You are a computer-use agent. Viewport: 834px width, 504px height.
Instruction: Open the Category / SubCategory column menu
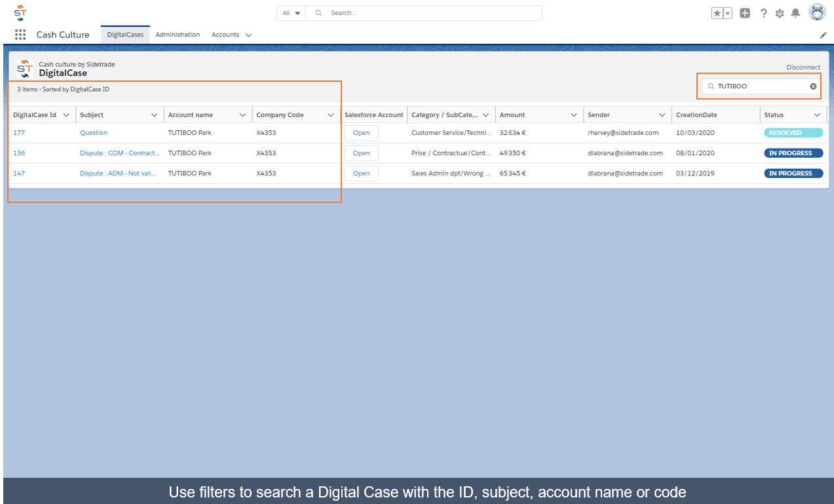point(486,115)
